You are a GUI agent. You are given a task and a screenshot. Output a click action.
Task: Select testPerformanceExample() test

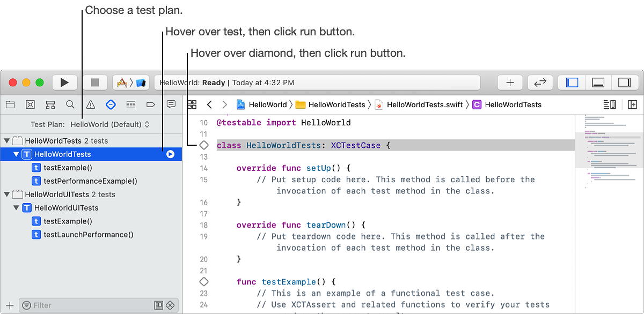(91, 181)
